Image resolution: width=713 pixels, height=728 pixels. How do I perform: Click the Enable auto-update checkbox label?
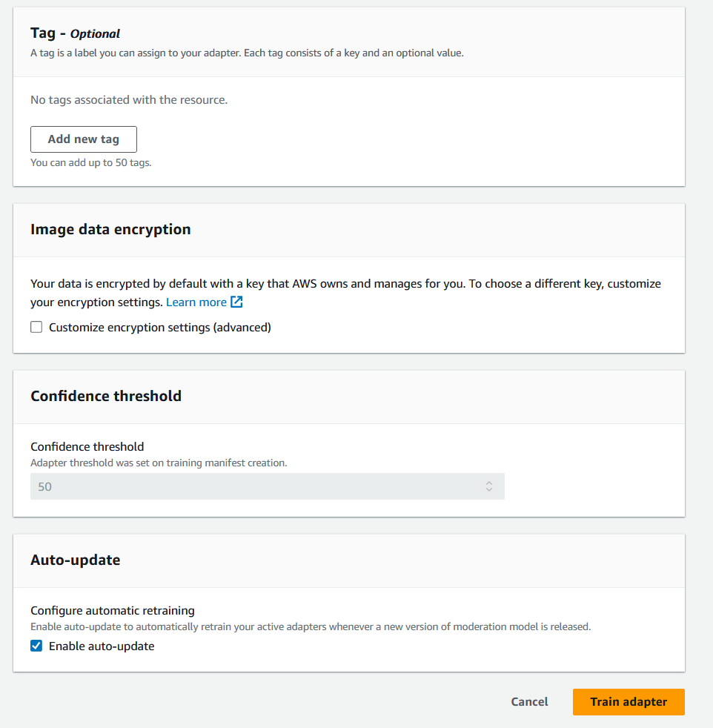[101, 646]
